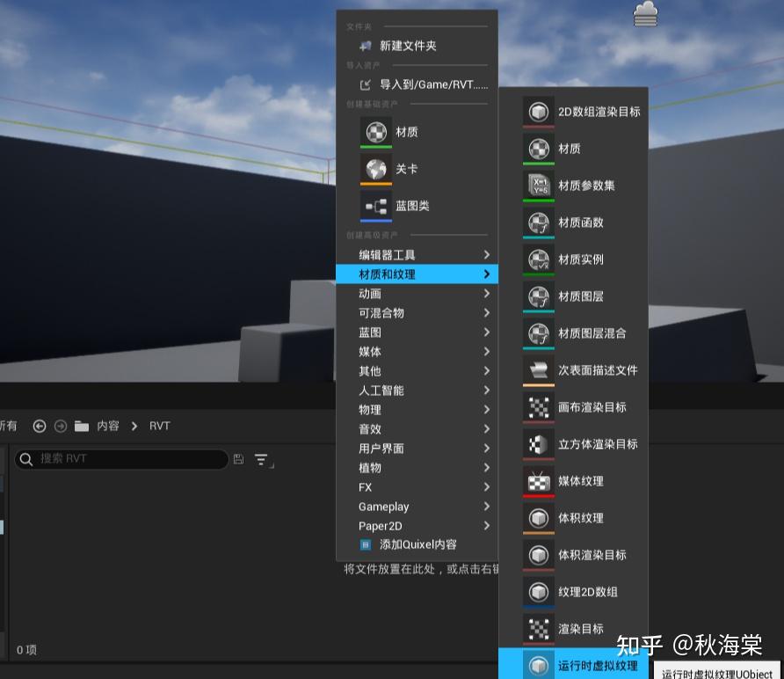
Task: Select 次表面描述文件 from the submenu
Action: pos(598,370)
